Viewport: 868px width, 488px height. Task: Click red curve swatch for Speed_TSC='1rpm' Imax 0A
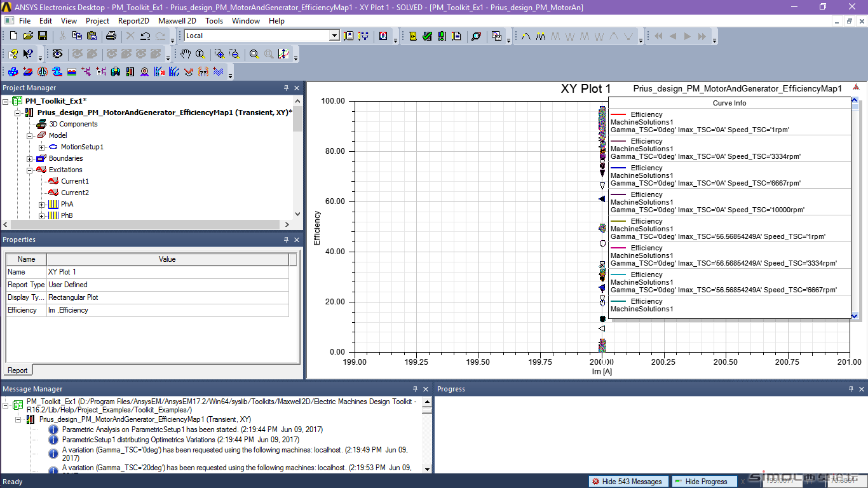click(x=618, y=114)
